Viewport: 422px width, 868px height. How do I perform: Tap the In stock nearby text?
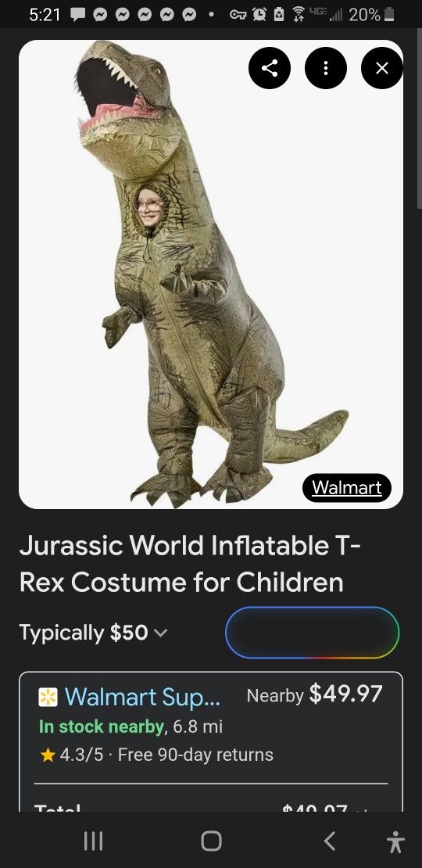point(102,726)
